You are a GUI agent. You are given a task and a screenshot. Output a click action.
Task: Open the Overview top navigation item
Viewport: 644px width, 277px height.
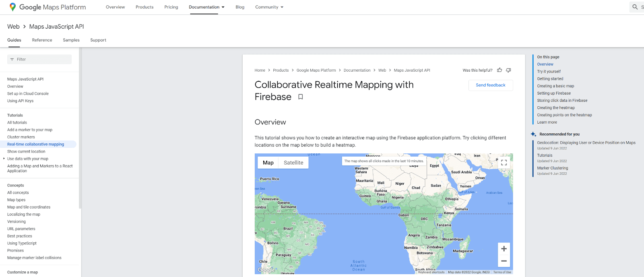115,7
